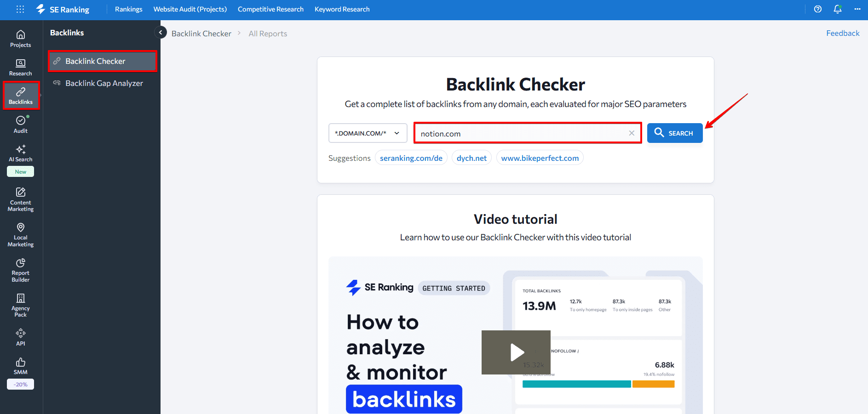Screen dimensions: 868x414
Task: Open the Feedback link
Action: click(843, 33)
